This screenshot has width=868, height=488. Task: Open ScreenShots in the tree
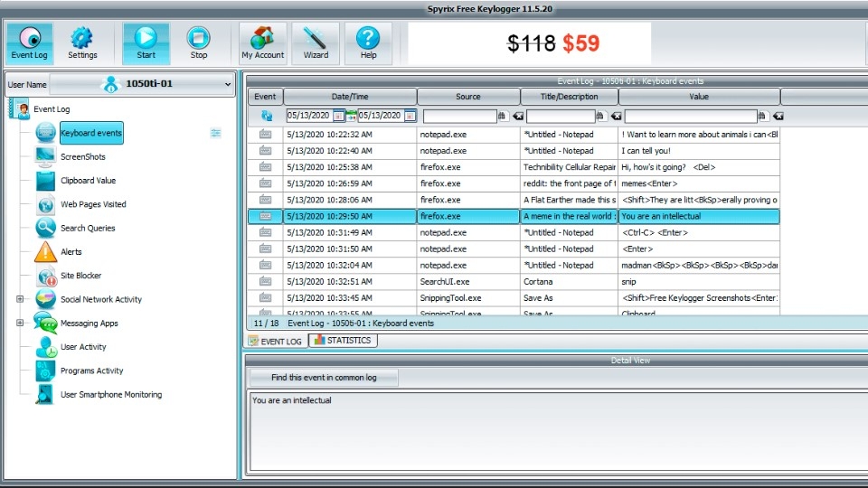click(83, 156)
